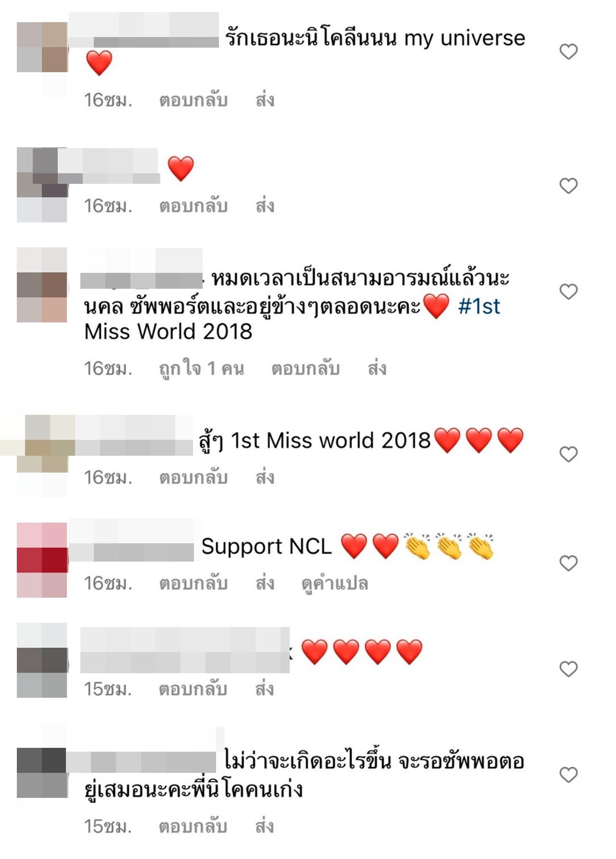Tap ส่ง under the #1st Miss World comment
This screenshot has width=616, height=859.
point(377,369)
